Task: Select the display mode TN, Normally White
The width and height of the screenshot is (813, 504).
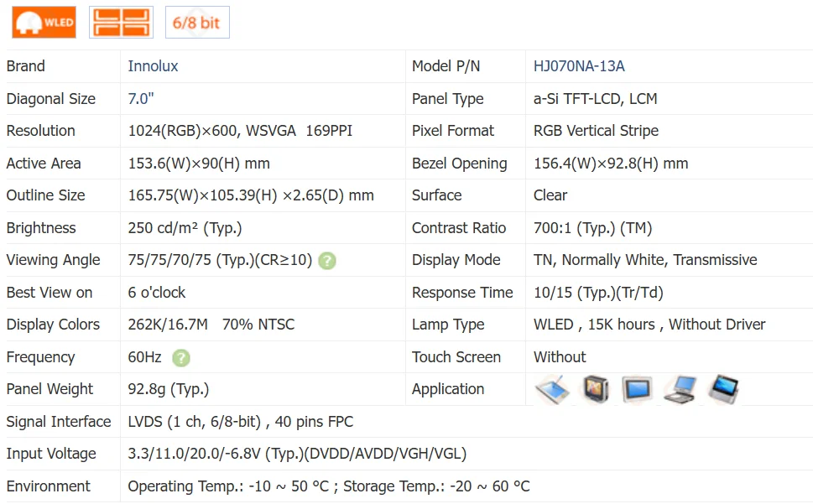Action: tap(601, 260)
